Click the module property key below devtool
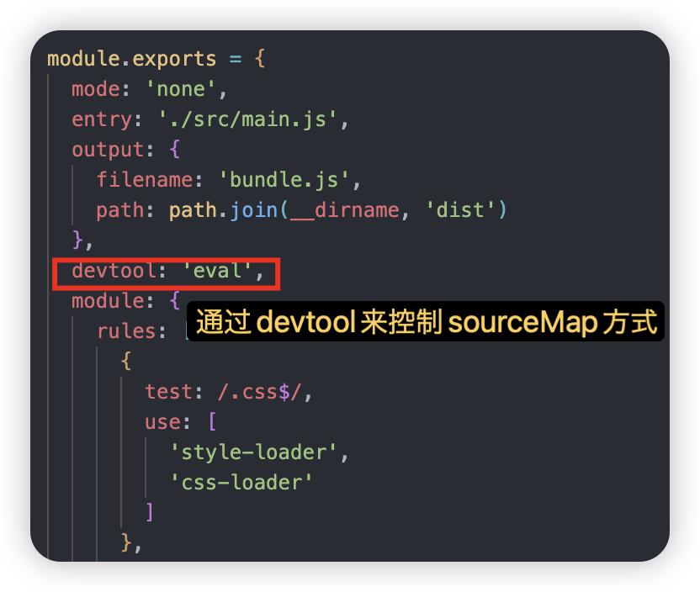The image size is (700, 592). (108, 301)
